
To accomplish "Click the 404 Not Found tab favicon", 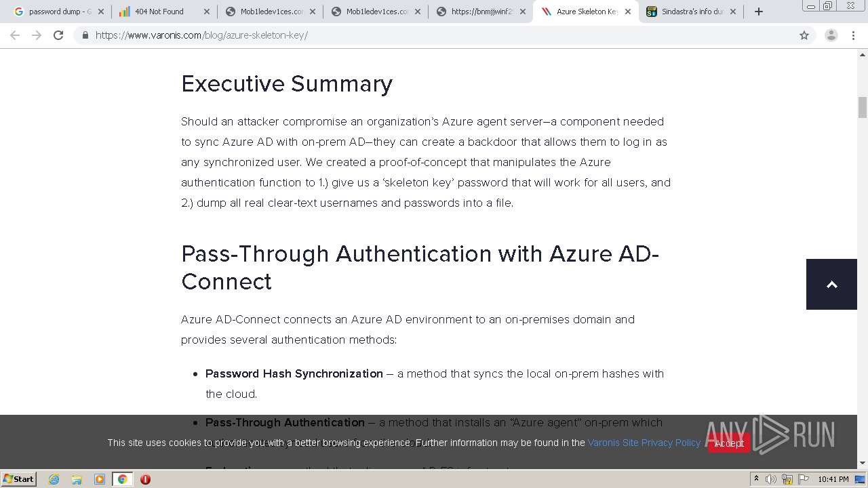I will click(x=125, y=12).
